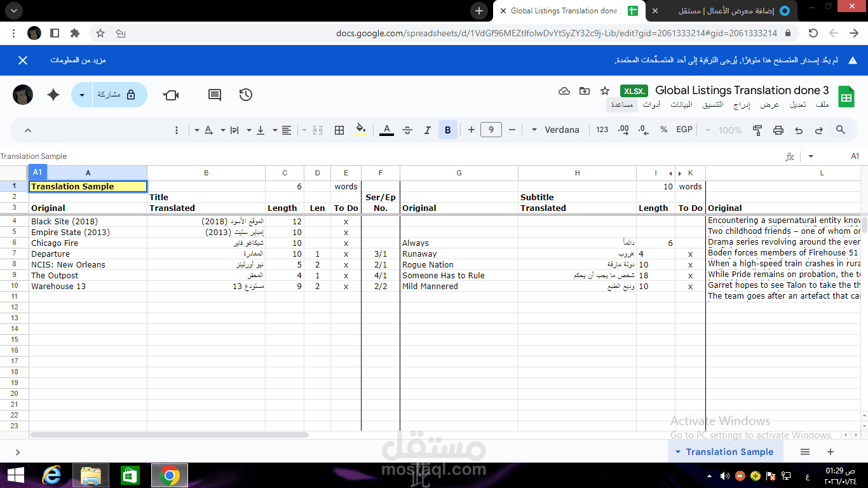The width and height of the screenshot is (868, 488).
Task: Go to Sheets home via green logo
Action: [846, 97]
